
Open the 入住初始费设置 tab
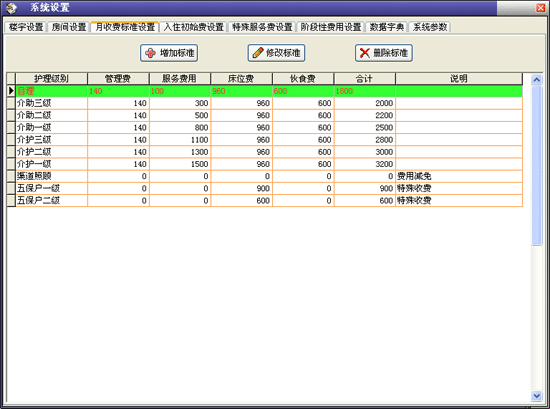click(194, 27)
